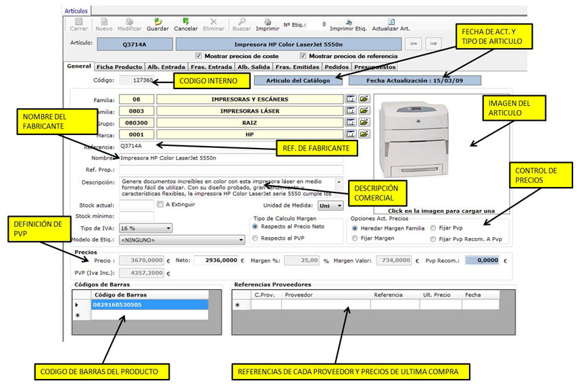This screenshot has width=588, height=385.
Task: Click the Actualizar Art. icon
Action: [391, 22]
